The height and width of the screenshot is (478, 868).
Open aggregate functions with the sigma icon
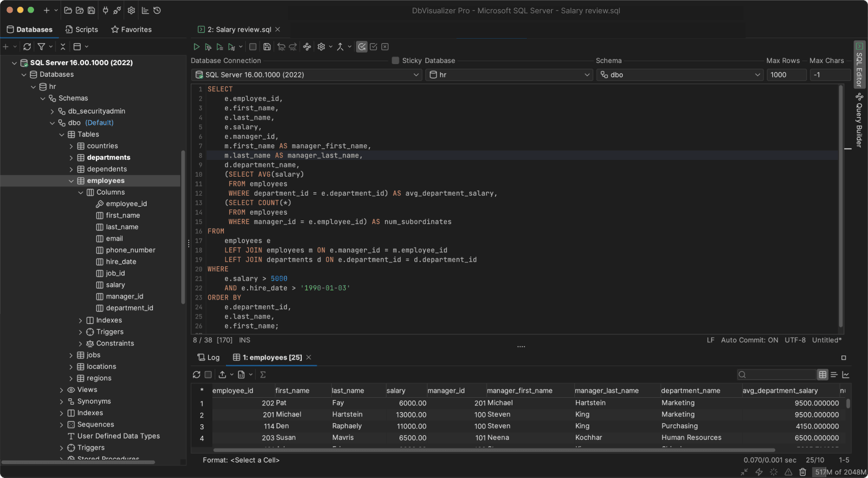click(263, 374)
